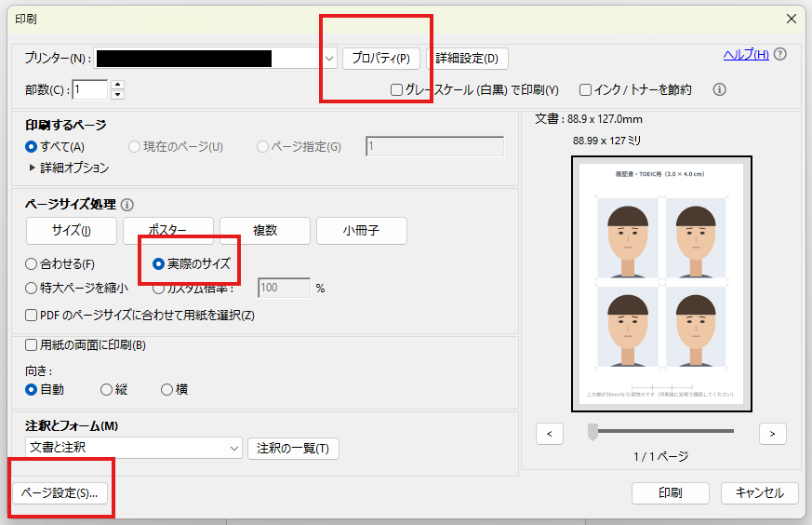Click the ID photo print preview
The height and width of the screenshot is (525, 812).
[662, 284]
